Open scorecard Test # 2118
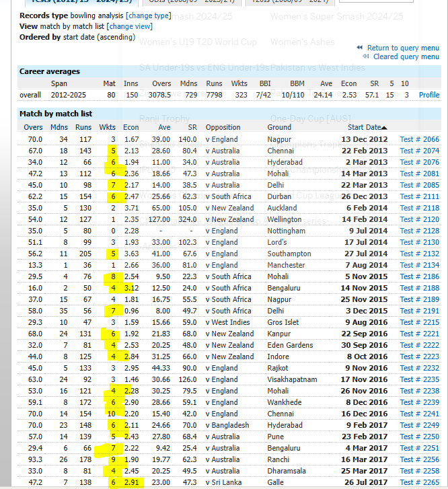The height and width of the screenshot is (489, 448). (x=419, y=208)
